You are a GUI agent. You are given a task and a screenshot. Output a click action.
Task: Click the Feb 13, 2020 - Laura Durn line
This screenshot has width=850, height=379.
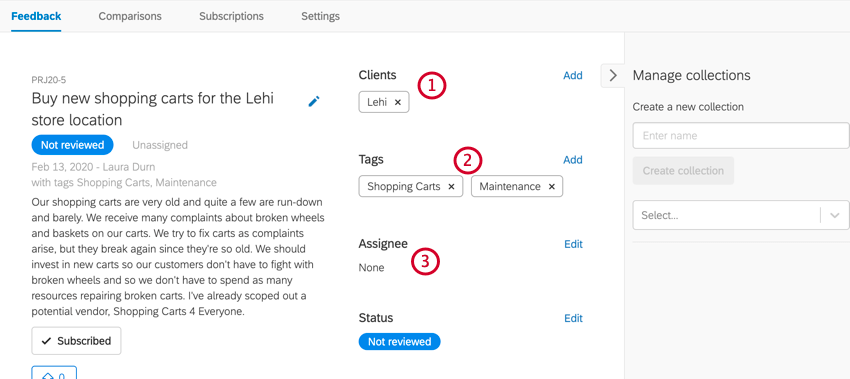(x=93, y=167)
